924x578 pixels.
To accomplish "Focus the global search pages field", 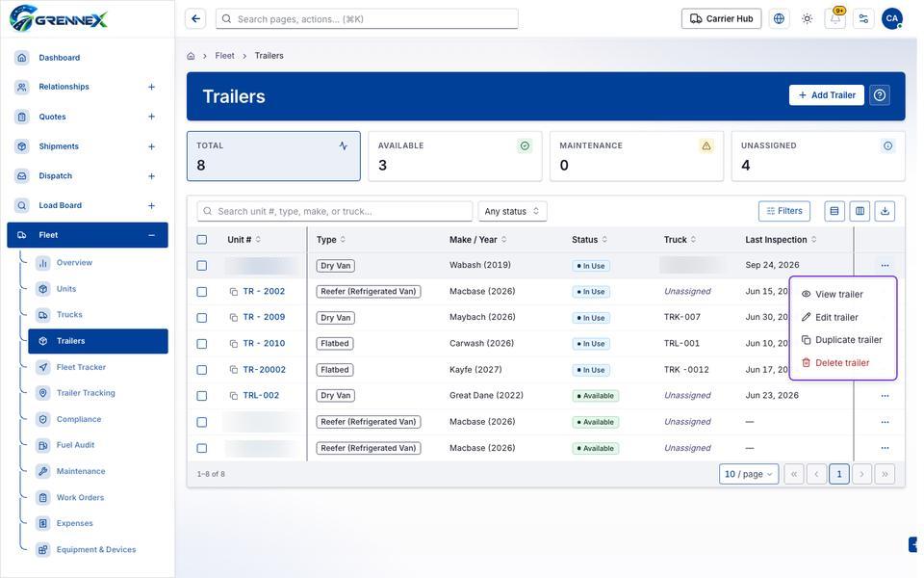I will [367, 19].
